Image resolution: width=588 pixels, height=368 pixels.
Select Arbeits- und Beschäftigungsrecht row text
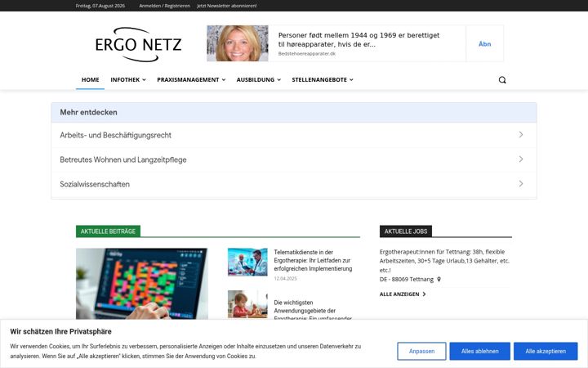tap(115, 135)
